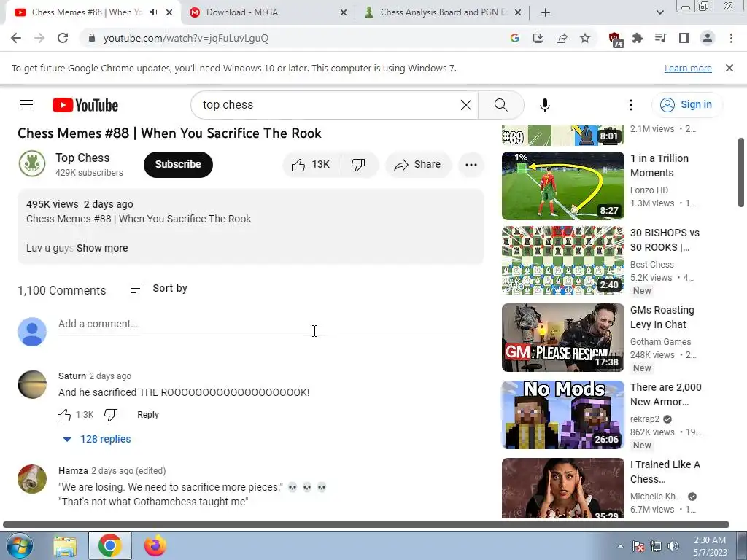Open GMs Roasting Levy In Chat thumbnail
Viewport: 747px width, 560px height.
(562, 338)
